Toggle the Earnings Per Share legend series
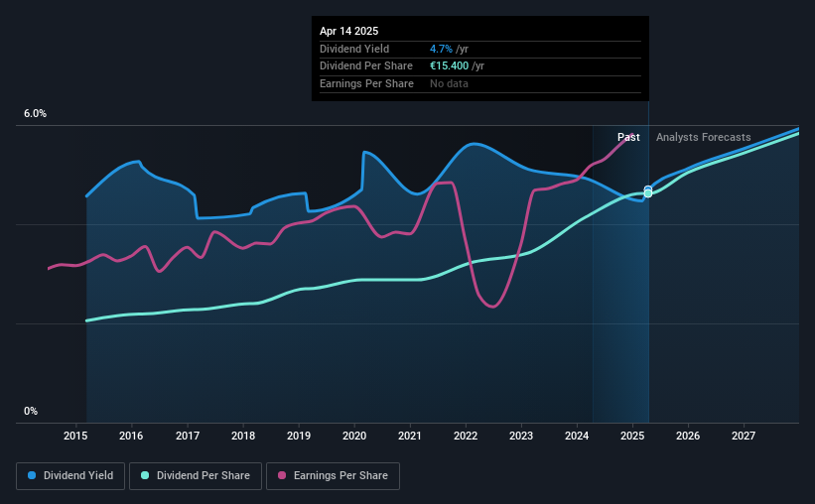 [333, 475]
